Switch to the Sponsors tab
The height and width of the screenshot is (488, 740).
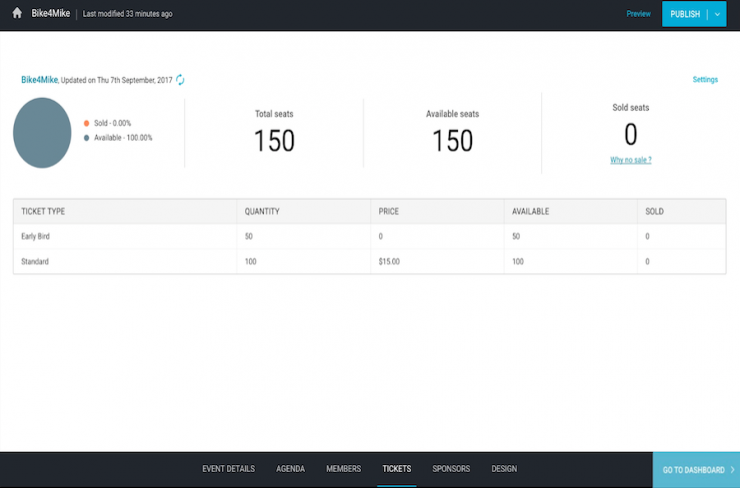click(x=451, y=469)
